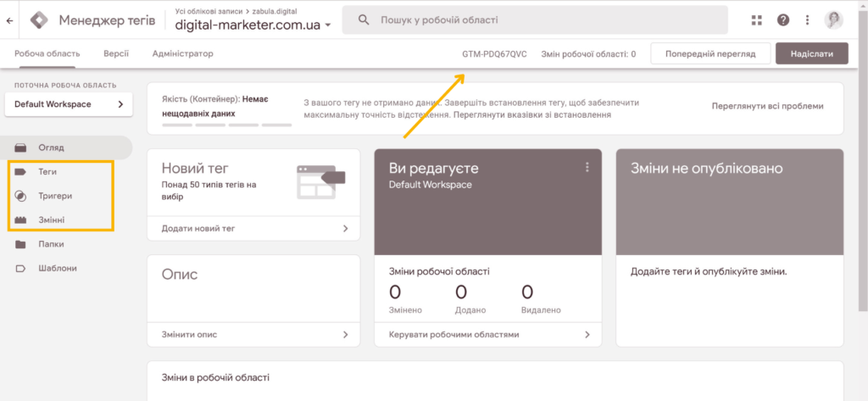The width and height of the screenshot is (868, 401).
Task: Click the Надіслати button
Action: pos(812,53)
